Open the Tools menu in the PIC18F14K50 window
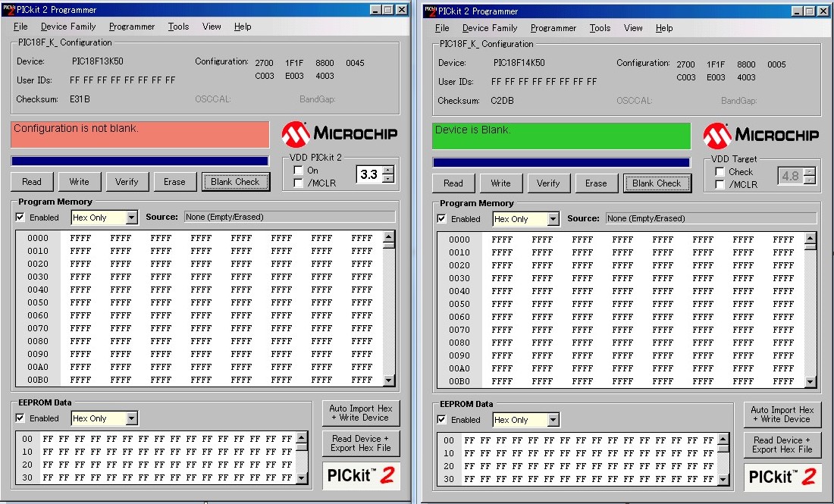The height and width of the screenshot is (504, 834). pyautogui.click(x=600, y=28)
